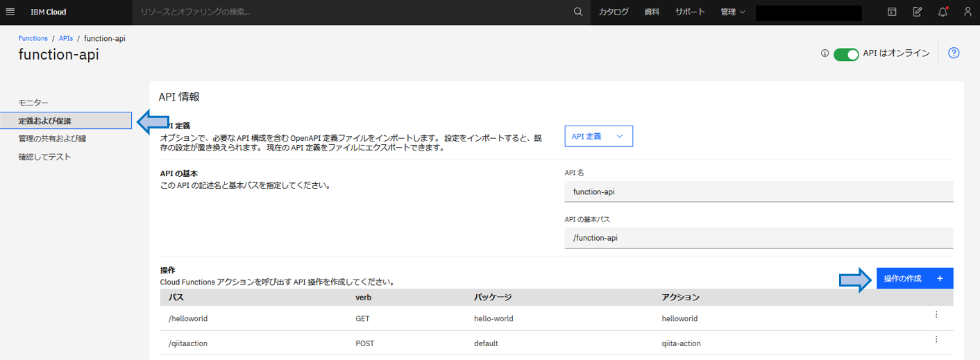The image size is (980, 360).
Task: Open the hamburger navigation menu
Action: [x=10, y=12]
